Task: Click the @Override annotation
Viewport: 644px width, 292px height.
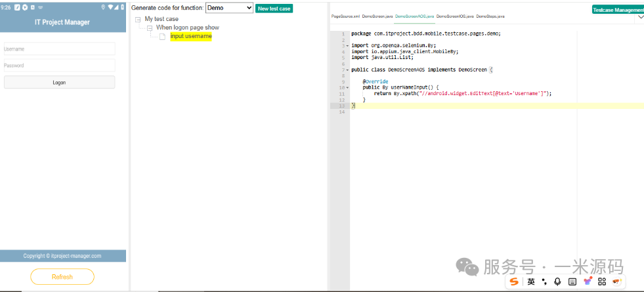Action: [x=376, y=82]
